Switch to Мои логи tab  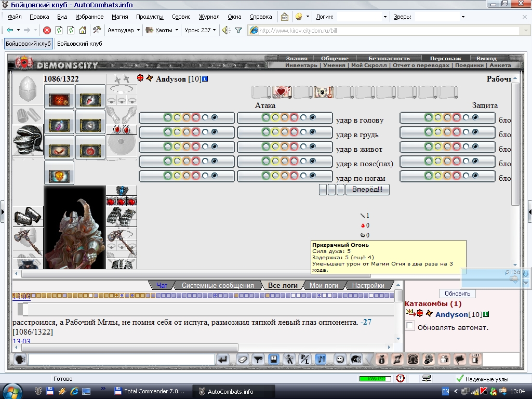324,285
